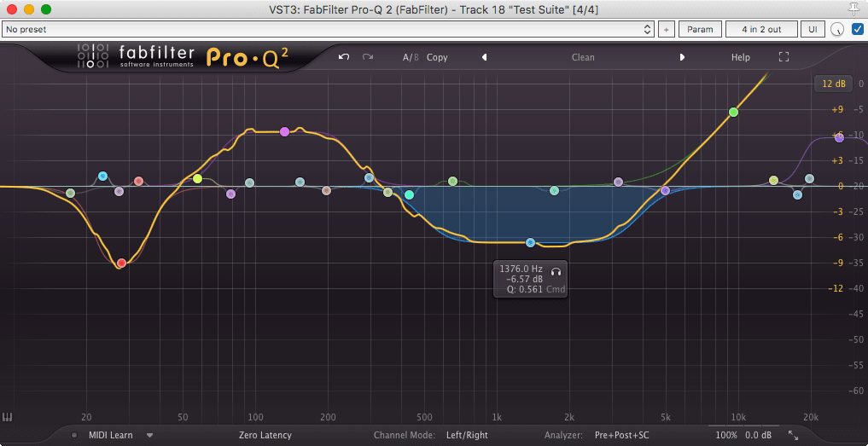
Task: Click the salmon pink band node near 33 Hz
Action: click(139, 181)
